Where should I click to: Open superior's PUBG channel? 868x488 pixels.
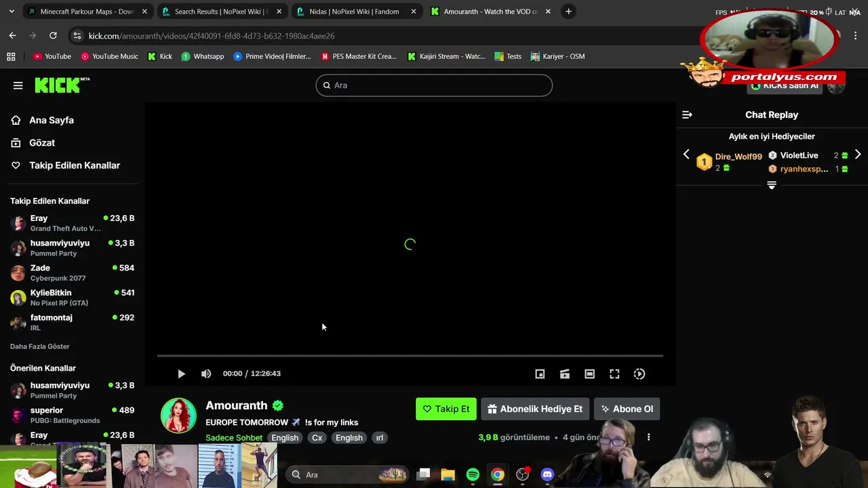click(x=72, y=415)
